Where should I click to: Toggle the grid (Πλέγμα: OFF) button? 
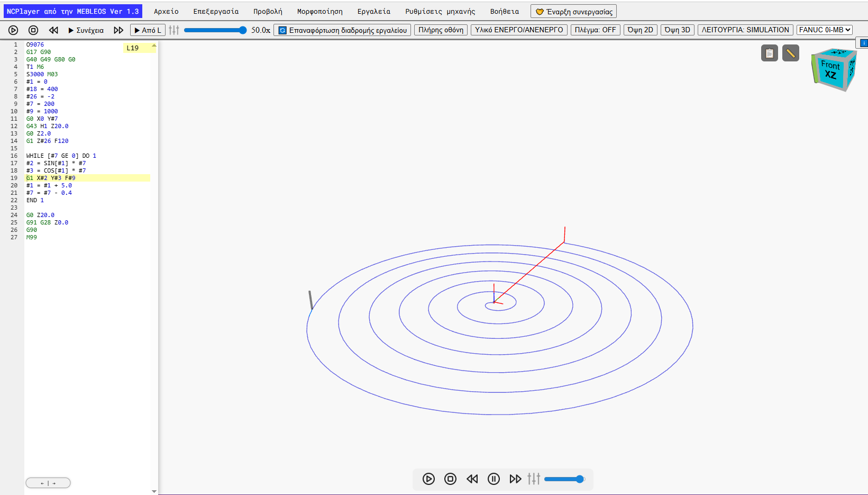[595, 30]
